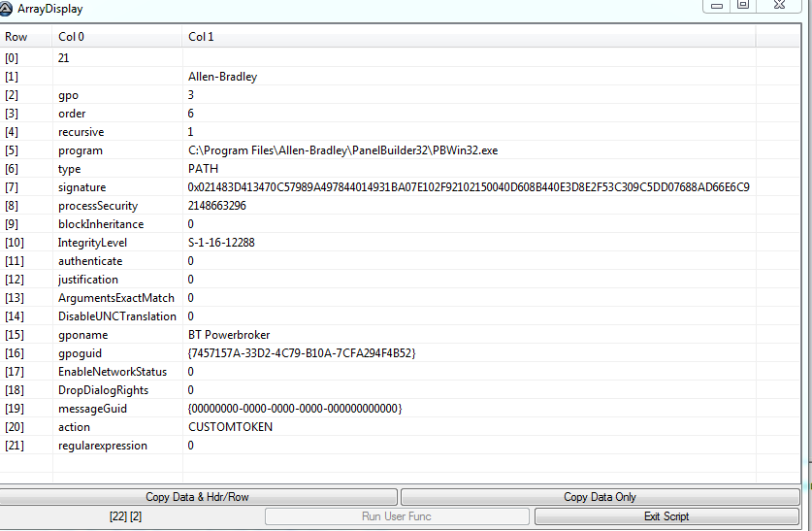Select the BT Powerbroker value
This screenshot has width=812, height=531.
point(229,335)
